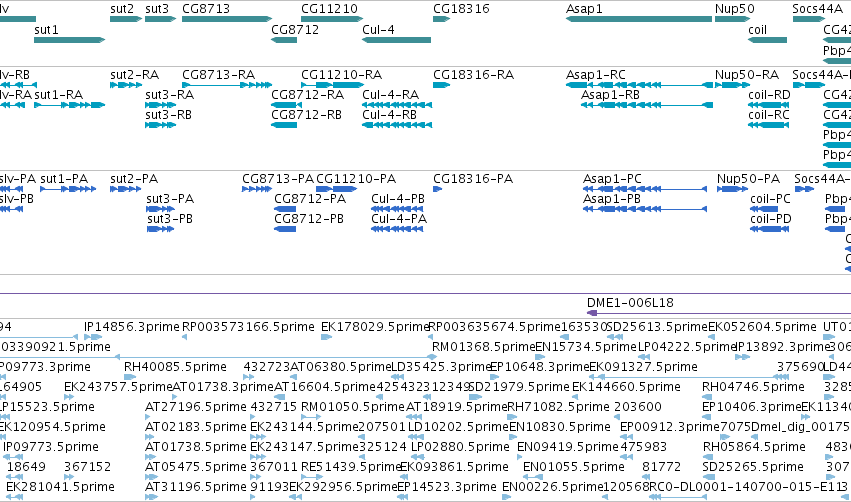Select the sut3-RA transcript
The width and height of the screenshot is (851, 502).
(161, 105)
